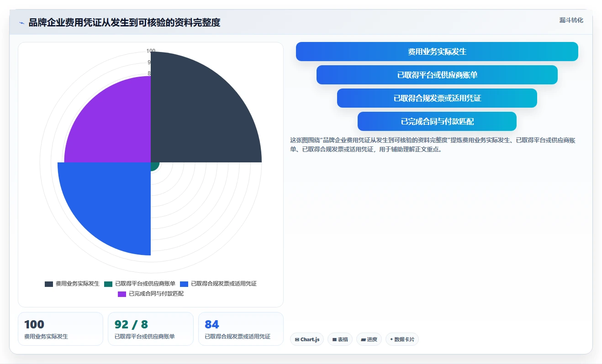The image size is (602, 364).
Task: Toggle 费用业务实际发生 legend swatch
Action: 49,284
